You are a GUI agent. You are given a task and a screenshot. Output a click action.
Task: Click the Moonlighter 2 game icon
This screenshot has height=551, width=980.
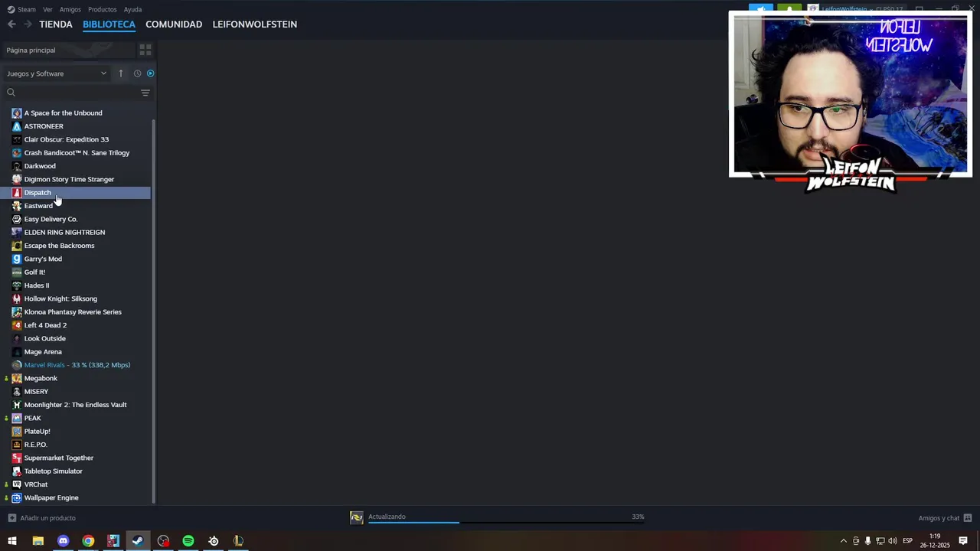pyautogui.click(x=17, y=405)
